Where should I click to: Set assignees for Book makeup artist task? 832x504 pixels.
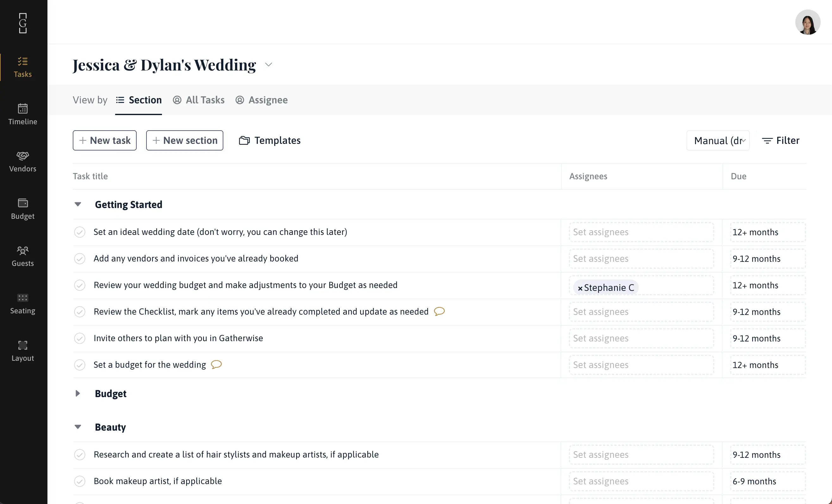point(641,481)
